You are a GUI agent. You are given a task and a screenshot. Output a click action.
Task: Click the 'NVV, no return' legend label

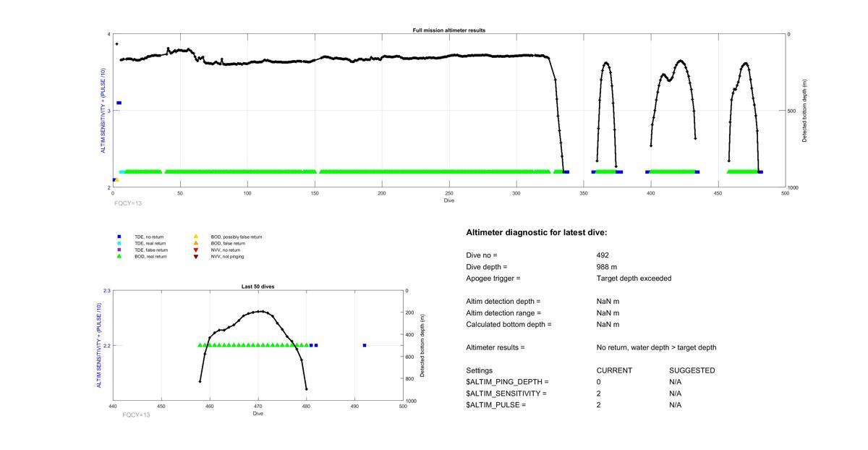[x=226, y=250]
